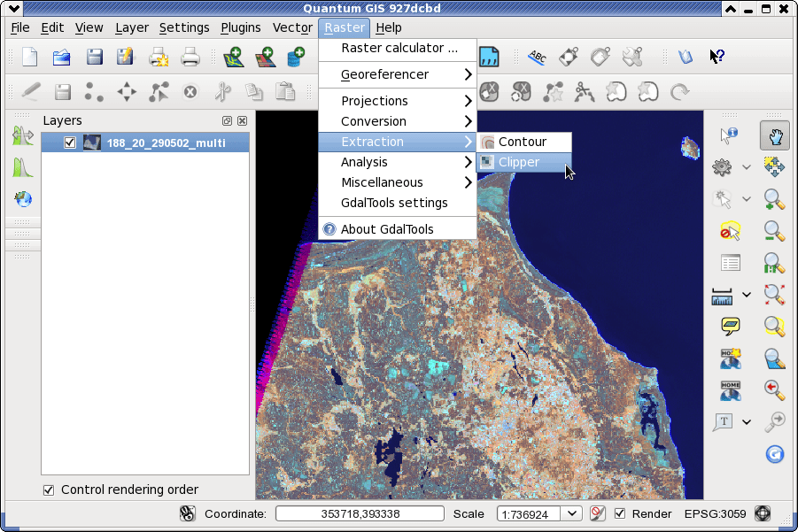Add raster layer icon
The image size is (798, 532).
[265, 57]
